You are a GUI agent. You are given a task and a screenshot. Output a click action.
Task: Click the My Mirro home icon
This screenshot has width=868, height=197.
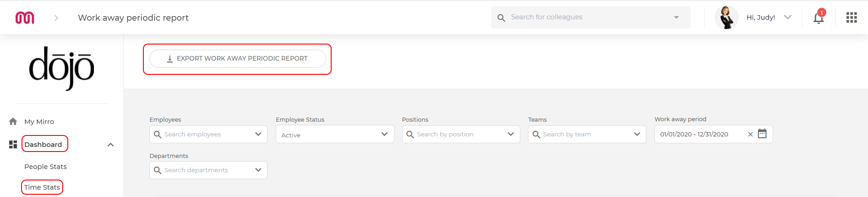click(x=13, y=121)
